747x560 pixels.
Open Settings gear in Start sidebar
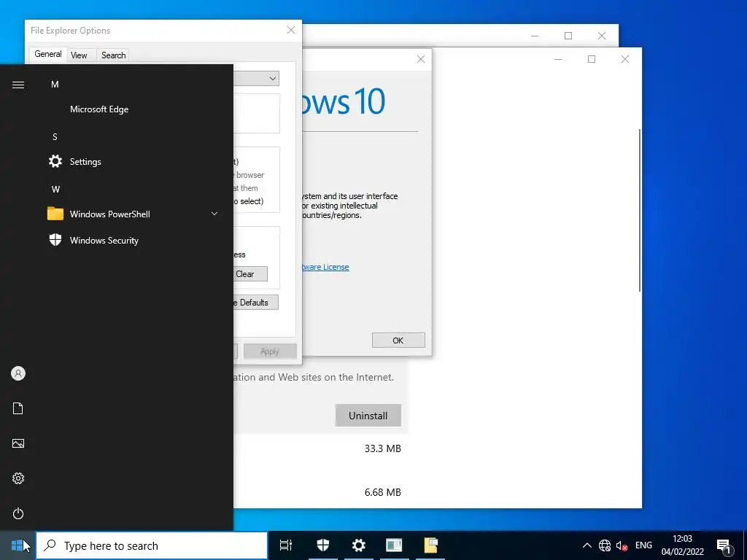click(x=18, y=478)
